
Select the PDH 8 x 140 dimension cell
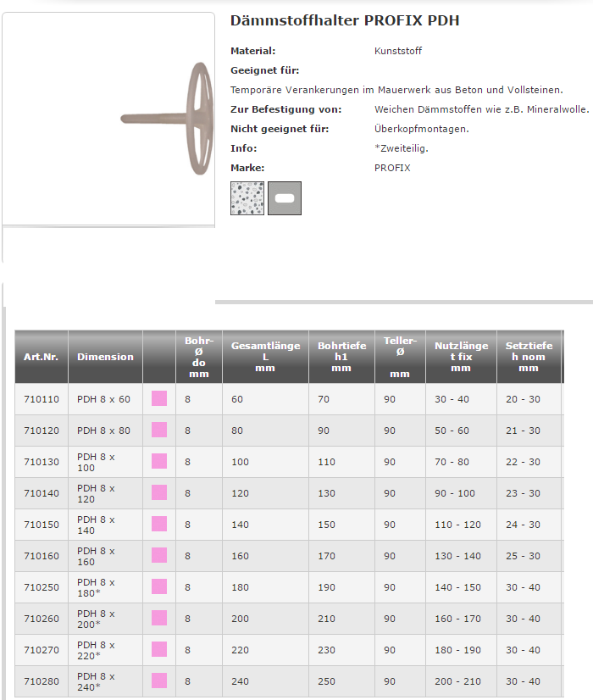tap(96, 525)
